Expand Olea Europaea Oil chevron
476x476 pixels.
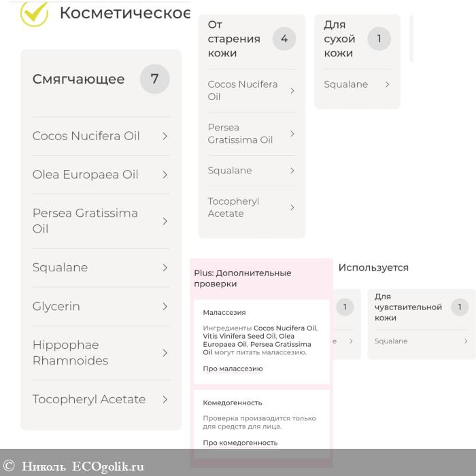click(165, 175)
